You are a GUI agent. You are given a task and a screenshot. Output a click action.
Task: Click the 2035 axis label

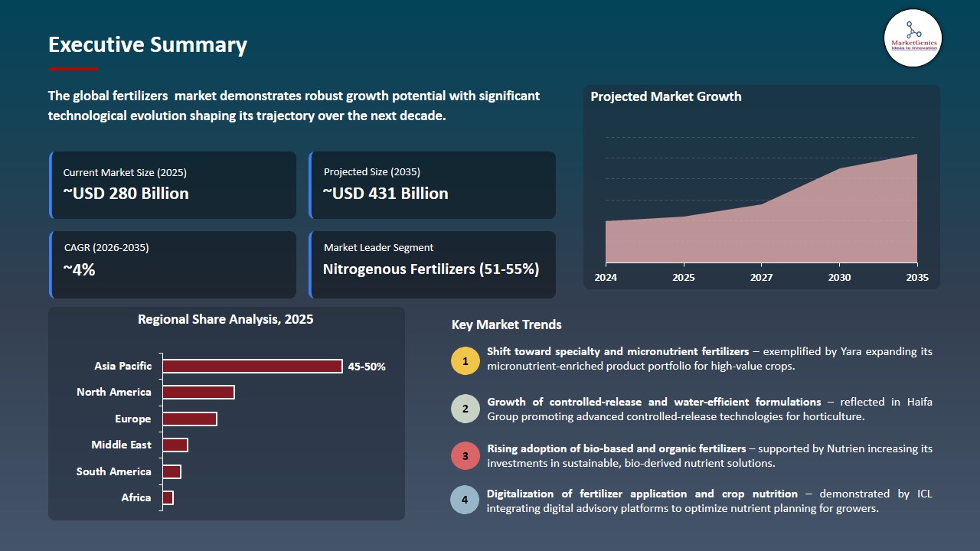click(916, 278)
